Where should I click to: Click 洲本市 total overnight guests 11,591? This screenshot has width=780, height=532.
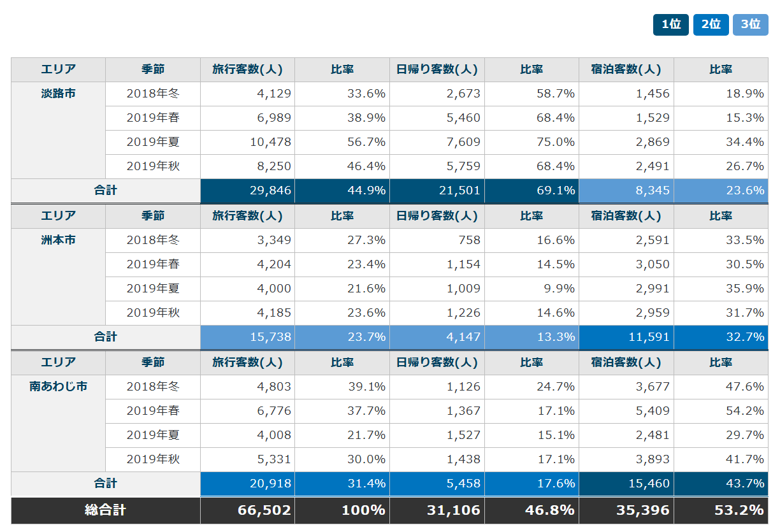point(626,337)
